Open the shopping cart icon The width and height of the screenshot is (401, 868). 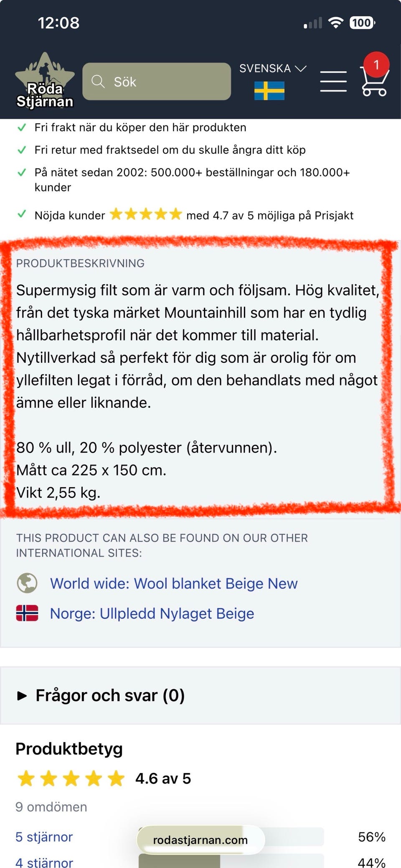click(374, 82)
